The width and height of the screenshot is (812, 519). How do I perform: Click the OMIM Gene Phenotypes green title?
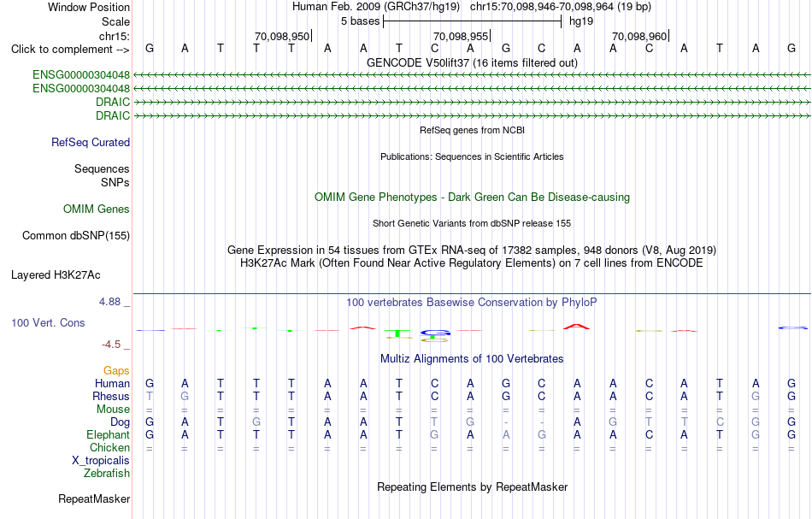(472, 198)
